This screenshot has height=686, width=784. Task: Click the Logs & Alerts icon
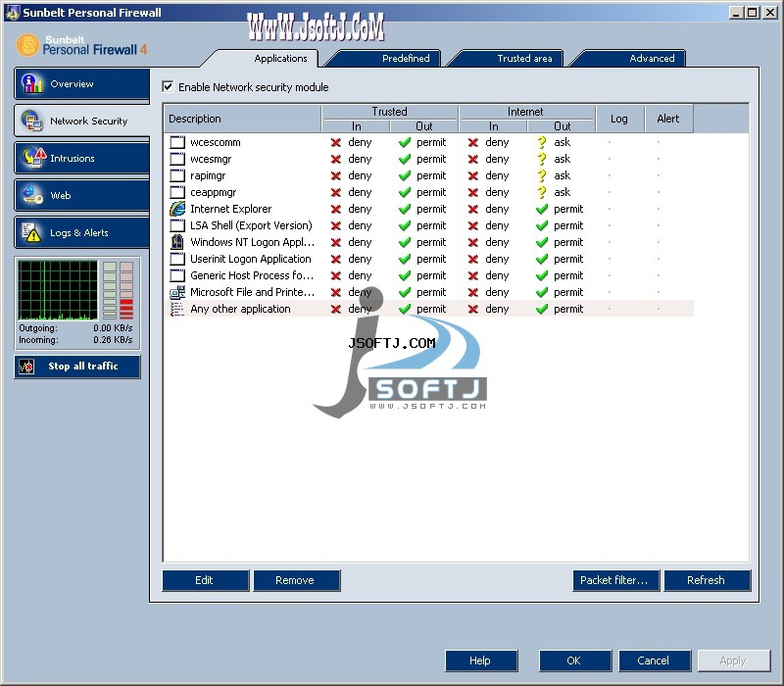pos(31,232)
